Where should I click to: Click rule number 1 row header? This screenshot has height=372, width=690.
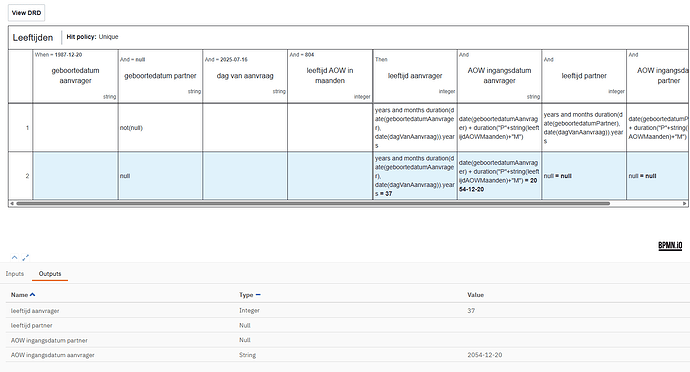click(21, 128)
